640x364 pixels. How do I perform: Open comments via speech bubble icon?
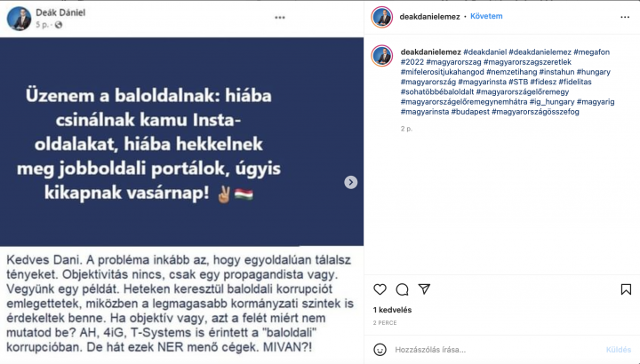pyautogui.click(x=402, y=289)
